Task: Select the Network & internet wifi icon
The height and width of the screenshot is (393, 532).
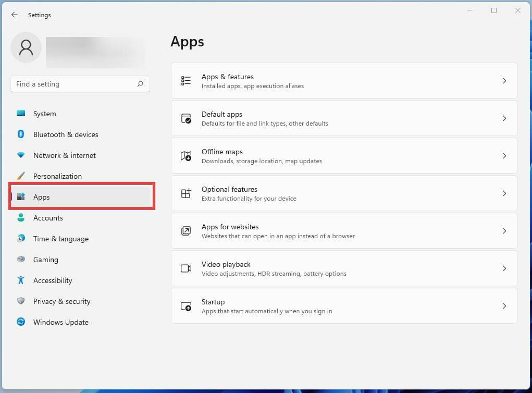Action: coord(21,155)
